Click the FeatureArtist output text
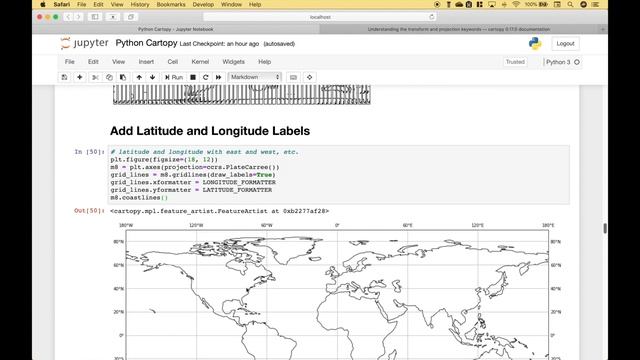The height and width of the screenshot is (360, 640). (220, 211)
